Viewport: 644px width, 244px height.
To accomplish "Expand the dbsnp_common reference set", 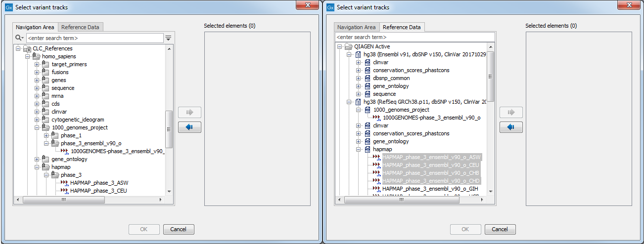I will point(359,78).
